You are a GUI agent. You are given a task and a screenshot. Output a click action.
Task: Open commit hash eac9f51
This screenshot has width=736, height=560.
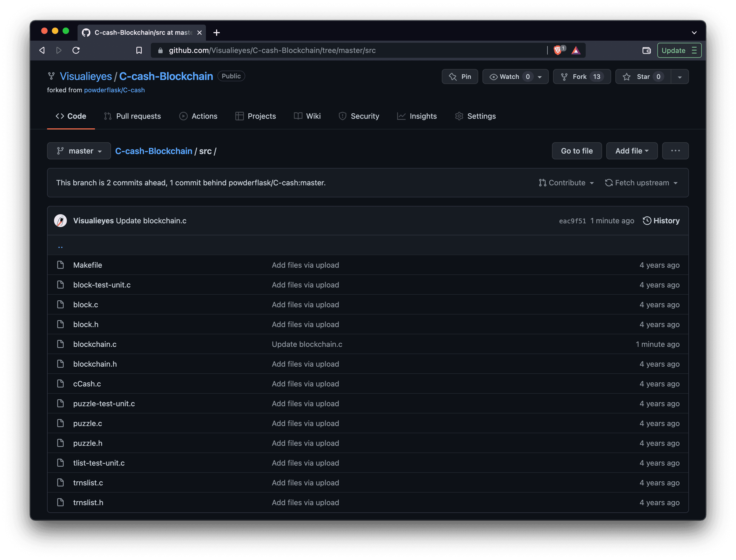572,221
